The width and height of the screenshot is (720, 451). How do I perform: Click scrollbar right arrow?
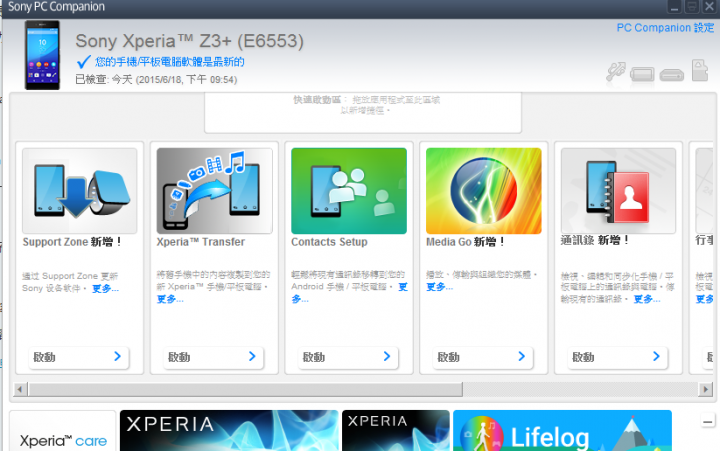point(705,389)
